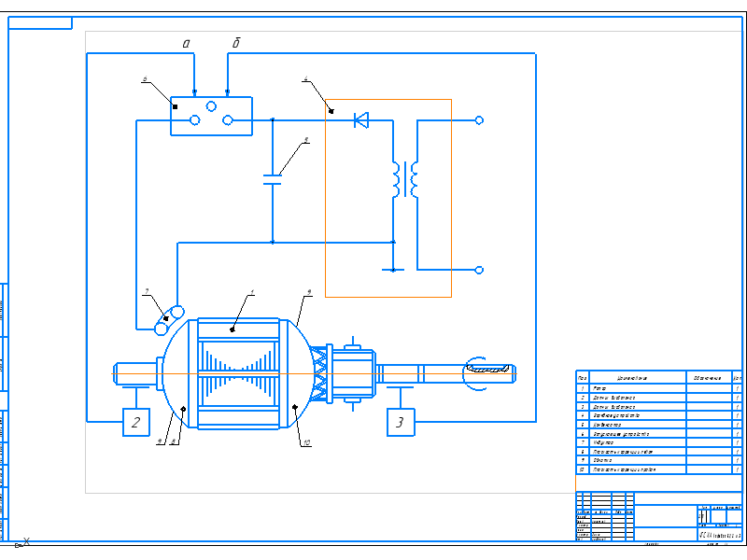Select the box labeled 3
747x560 pixels.
coord(401,422)
